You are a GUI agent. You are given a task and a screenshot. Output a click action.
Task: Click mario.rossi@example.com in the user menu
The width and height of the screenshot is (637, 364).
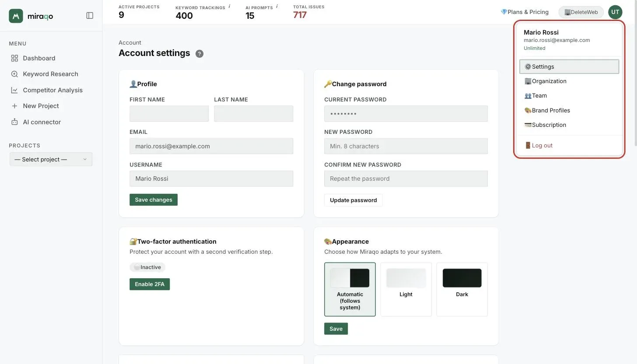(x=557, y=40)
